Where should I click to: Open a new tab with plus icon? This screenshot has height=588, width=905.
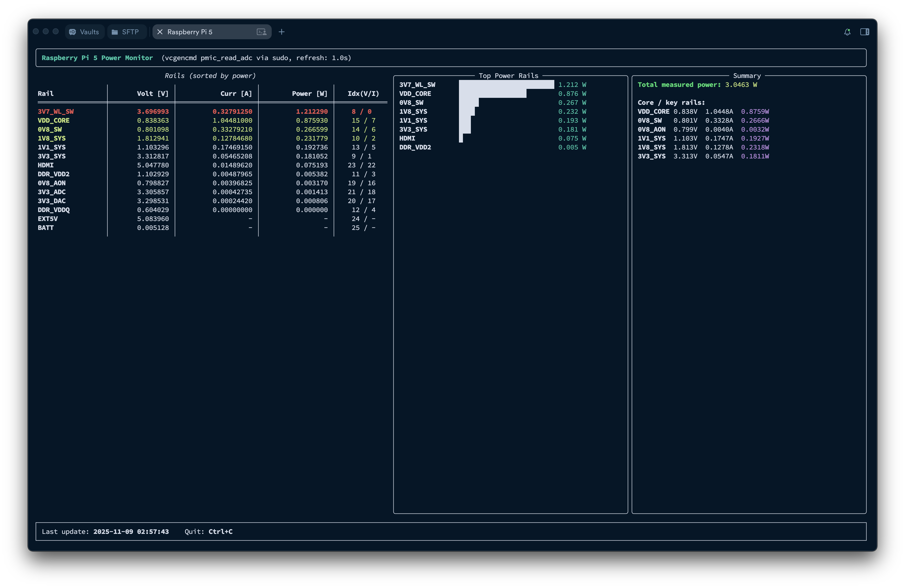click(x=281, y=32)
